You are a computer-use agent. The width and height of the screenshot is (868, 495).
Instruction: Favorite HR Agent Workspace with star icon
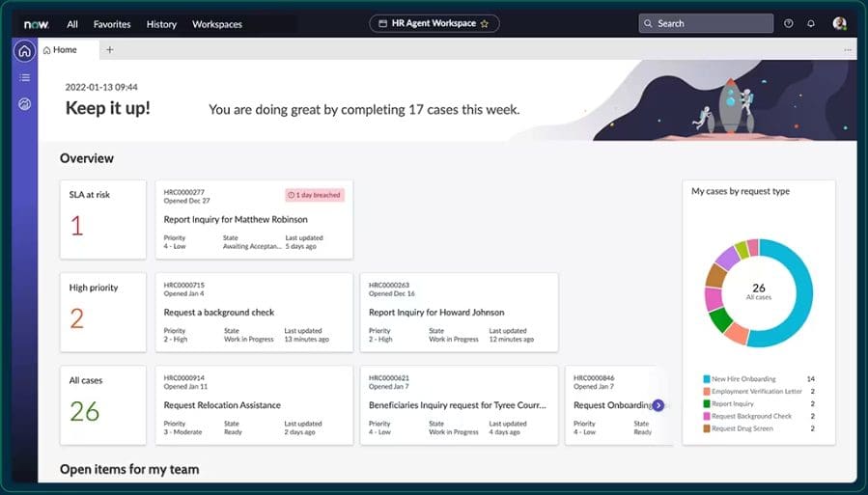tap(485, 24)
